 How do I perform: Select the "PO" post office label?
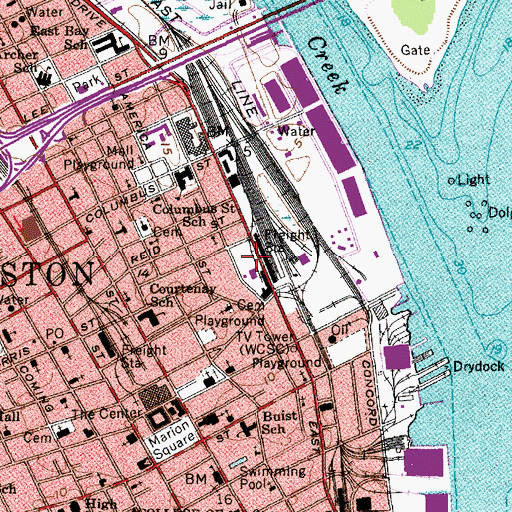54,334
